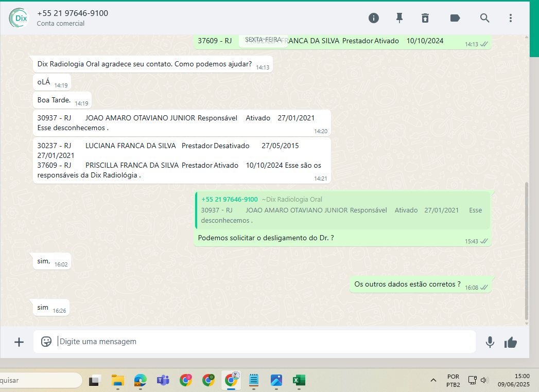Click the Windows taskbar search box
539x392 pixels.
(x=40, y=380)
